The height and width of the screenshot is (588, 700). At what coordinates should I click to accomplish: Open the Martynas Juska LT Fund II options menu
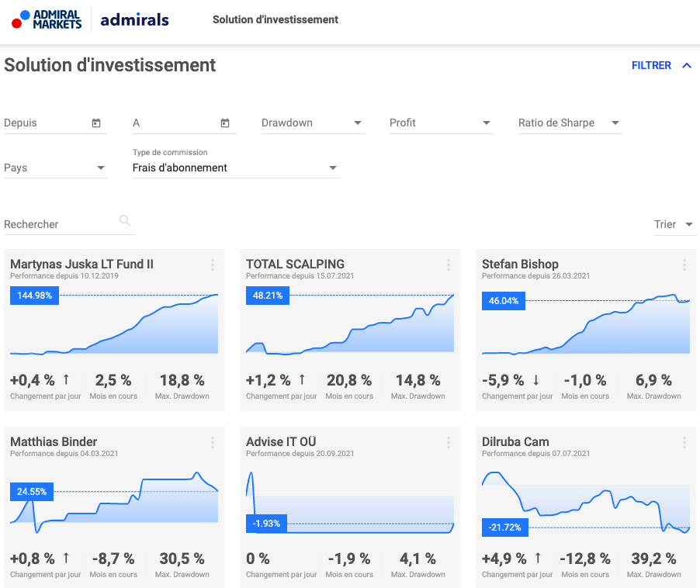coord(213,265)
